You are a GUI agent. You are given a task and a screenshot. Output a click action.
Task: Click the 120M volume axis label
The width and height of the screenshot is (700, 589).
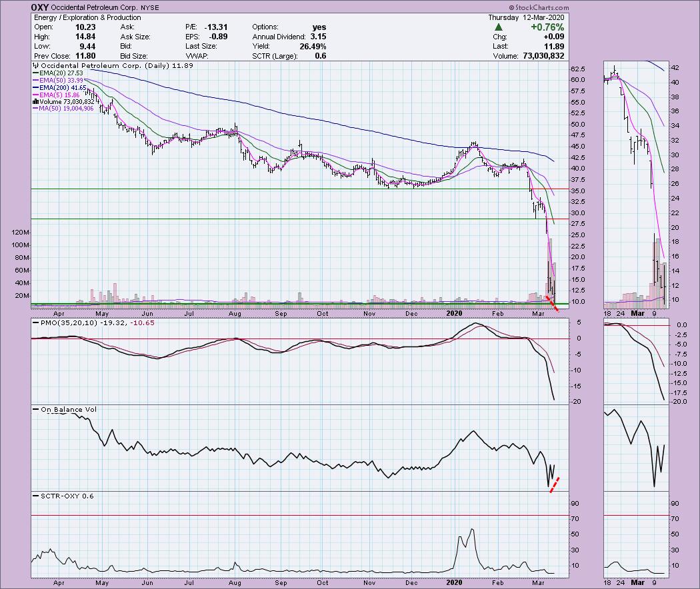pyautogui.click(x=21, y=233)
